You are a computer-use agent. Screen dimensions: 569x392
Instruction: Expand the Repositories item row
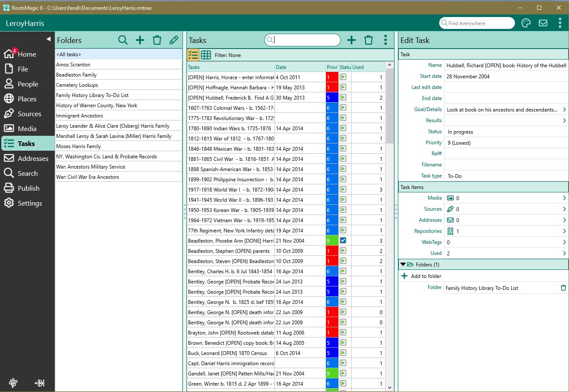564,231
